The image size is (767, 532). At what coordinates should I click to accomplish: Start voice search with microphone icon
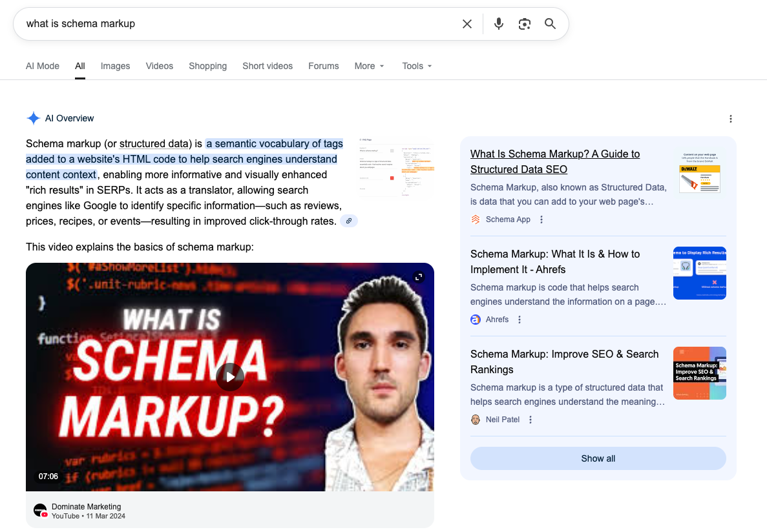point(498,24)
